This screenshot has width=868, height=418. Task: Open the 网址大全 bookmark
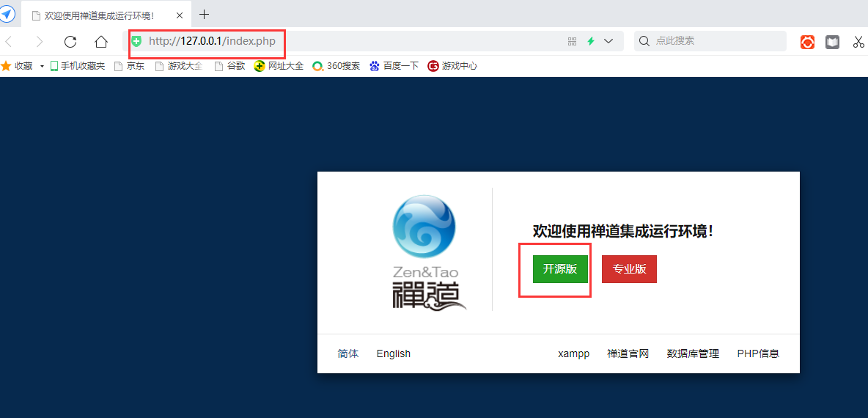click(279, 66)
